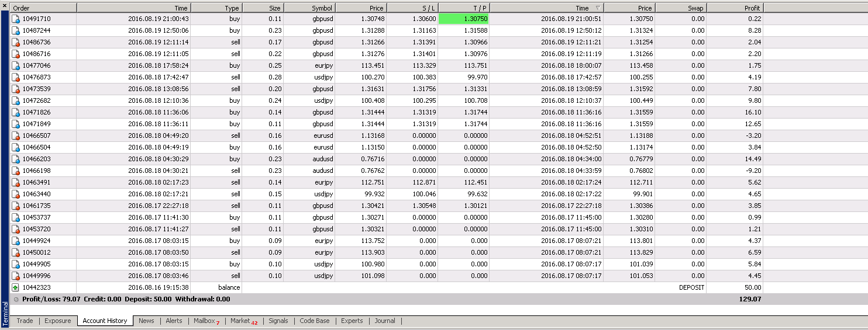Click the icon beside order 10463440
Screen dimensions: 868x330
[16, 194]
